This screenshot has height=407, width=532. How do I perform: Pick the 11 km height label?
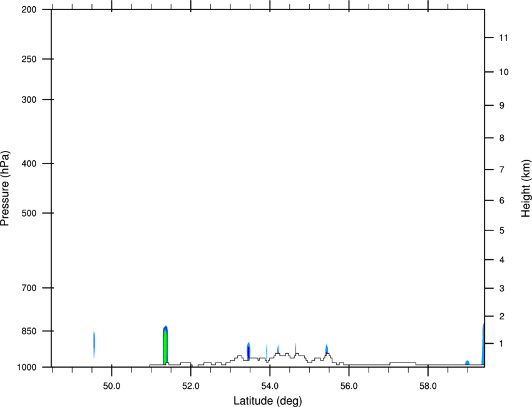504,38
